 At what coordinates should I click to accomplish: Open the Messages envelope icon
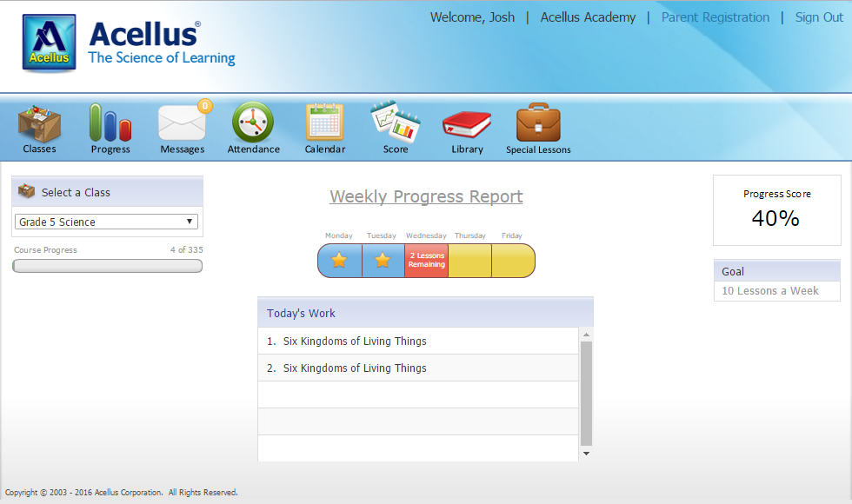click(x=182, y=124)
